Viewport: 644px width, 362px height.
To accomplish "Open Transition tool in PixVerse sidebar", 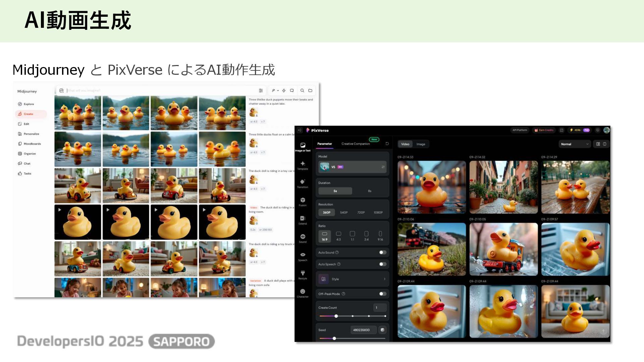I will [x=303, y=184].
